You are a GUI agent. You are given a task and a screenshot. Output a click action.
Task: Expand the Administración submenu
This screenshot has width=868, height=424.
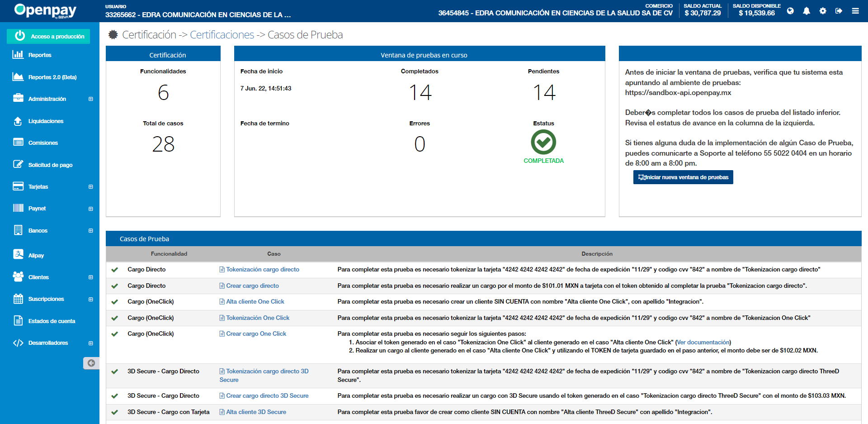pyautogui.click(x=91, y=99)
